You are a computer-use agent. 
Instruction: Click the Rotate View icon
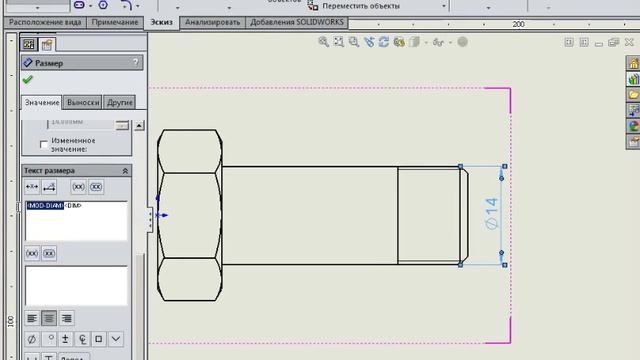click(x=369, y=42)
